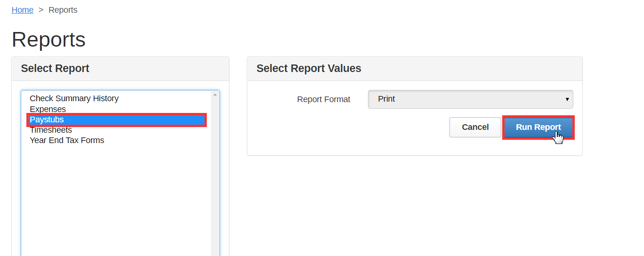This screenshot has width=644, height=256.
Task: Click the report list scrollbar track
Action: (215, 188)
